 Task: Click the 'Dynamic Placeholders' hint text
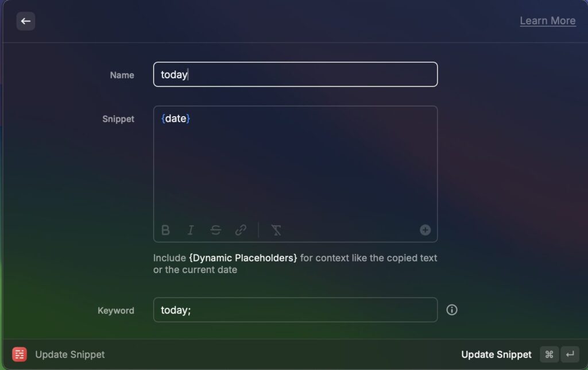tap(243, 258)
